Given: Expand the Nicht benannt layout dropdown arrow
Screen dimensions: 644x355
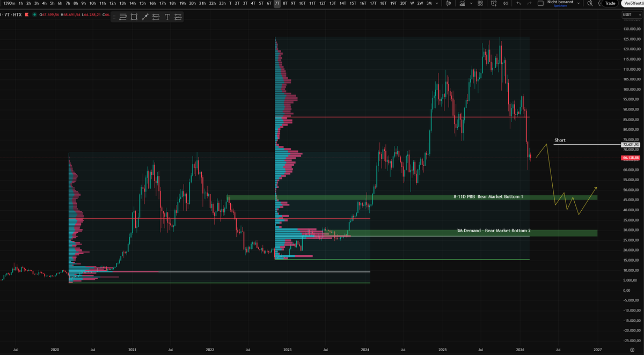Looking at the screenshot, I should coord(579,3).
